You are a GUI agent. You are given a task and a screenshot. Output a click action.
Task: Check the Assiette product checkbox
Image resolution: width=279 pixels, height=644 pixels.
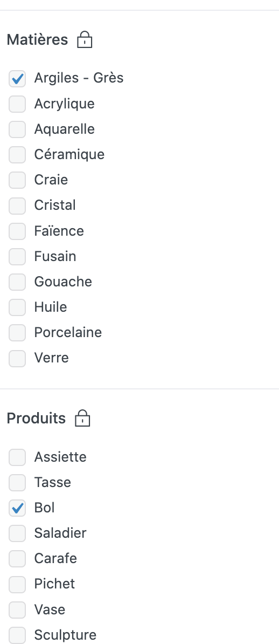[x=17, y=457]
